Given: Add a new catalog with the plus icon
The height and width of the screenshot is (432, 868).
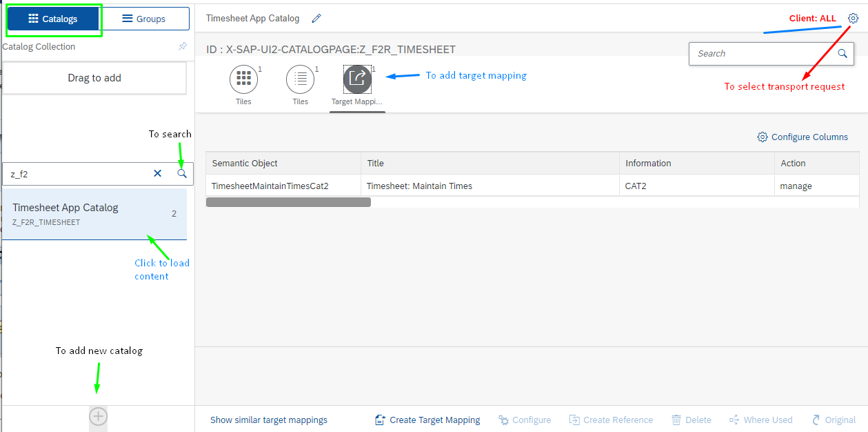Looking at the screenshot, I should tap(99, 416).
